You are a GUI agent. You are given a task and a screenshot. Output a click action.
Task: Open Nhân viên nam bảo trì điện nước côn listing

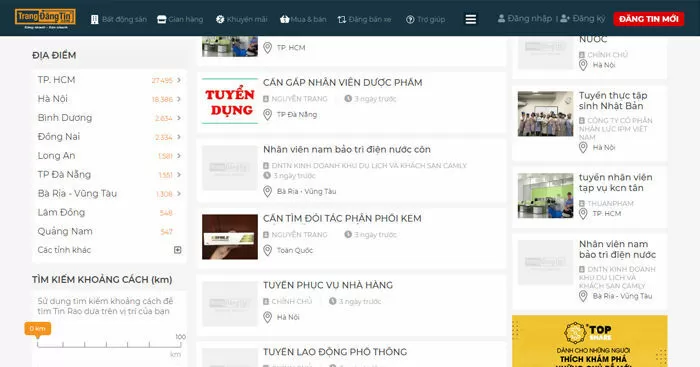[347, 150]
